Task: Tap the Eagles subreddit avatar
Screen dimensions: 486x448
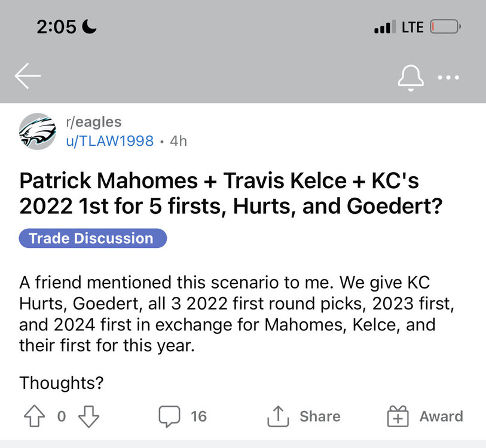Action: click(x=37, y=131)
